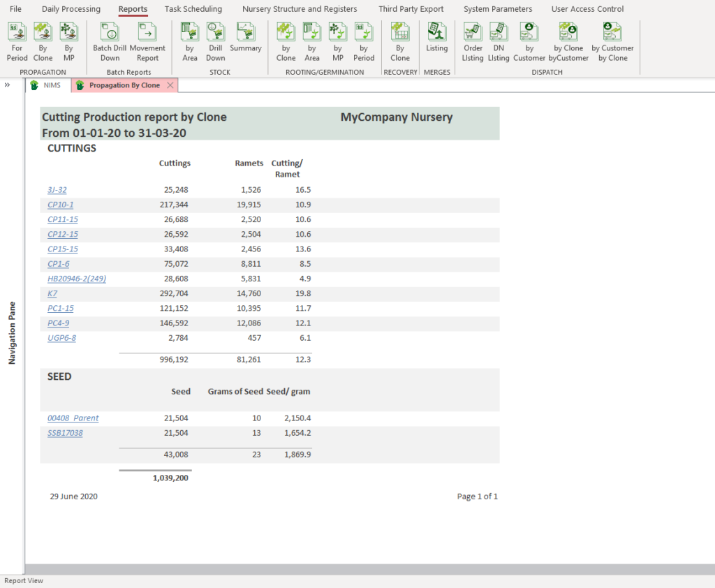715x588 pixels.
Task: Open the Movement Report
Action: [147, 41]
